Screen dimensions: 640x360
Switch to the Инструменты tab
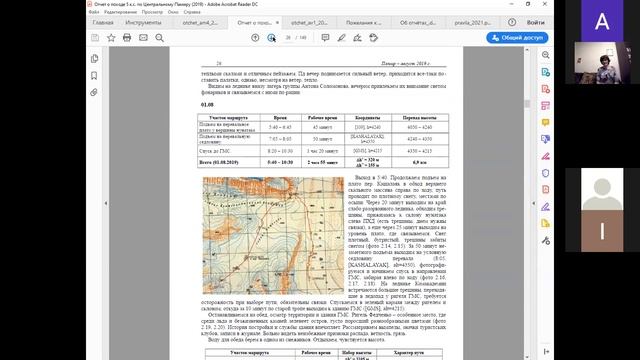click(143, 22)
